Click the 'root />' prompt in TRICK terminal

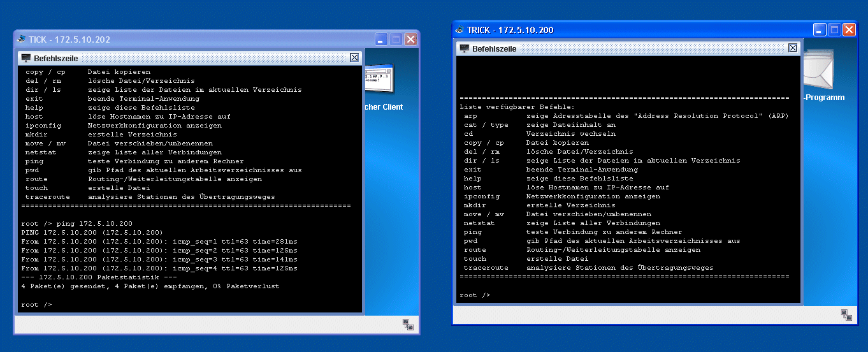click(475, 295)
